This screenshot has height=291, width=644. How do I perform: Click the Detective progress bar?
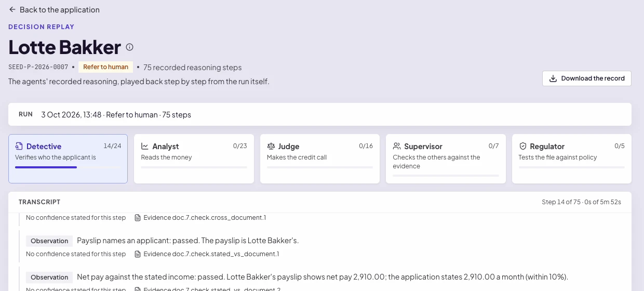(68, 167)
